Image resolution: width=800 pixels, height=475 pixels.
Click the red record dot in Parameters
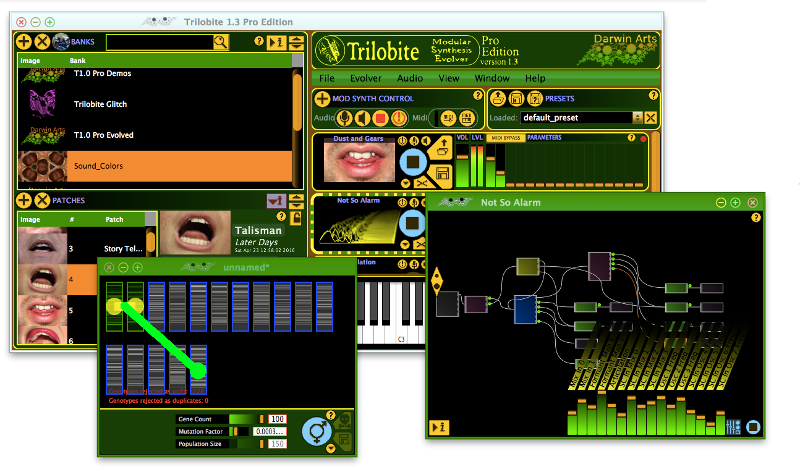[x=643, y=138]
